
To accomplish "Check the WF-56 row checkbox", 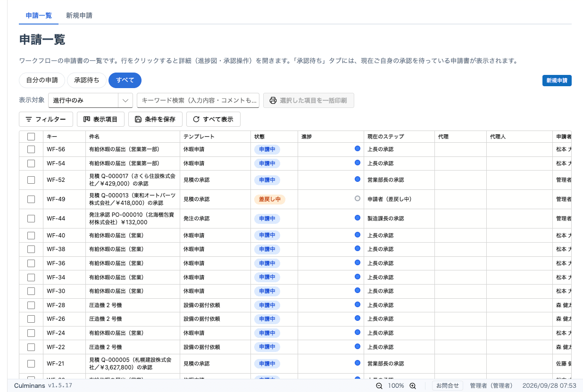I will (x=31, y=149).
